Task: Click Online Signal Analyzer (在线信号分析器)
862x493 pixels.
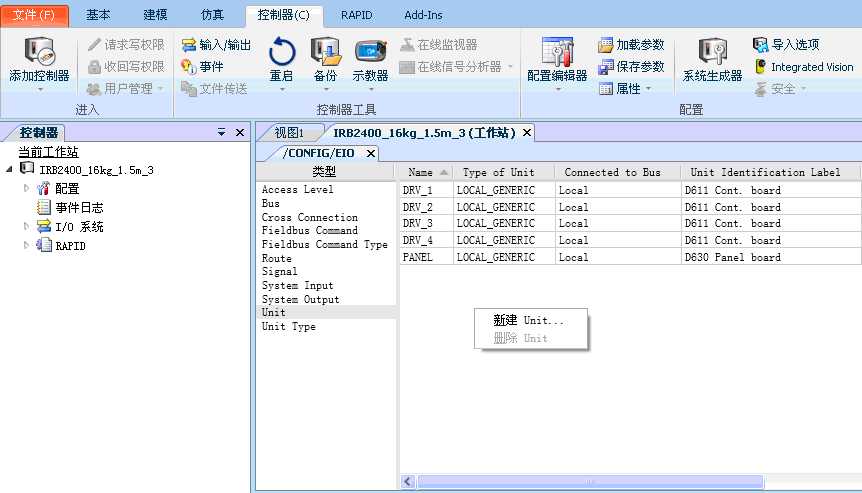Action: pos(456,67)
